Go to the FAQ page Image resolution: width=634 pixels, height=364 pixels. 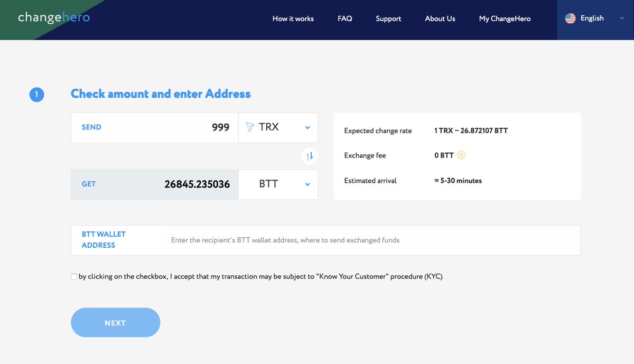(x=345, y=18)
